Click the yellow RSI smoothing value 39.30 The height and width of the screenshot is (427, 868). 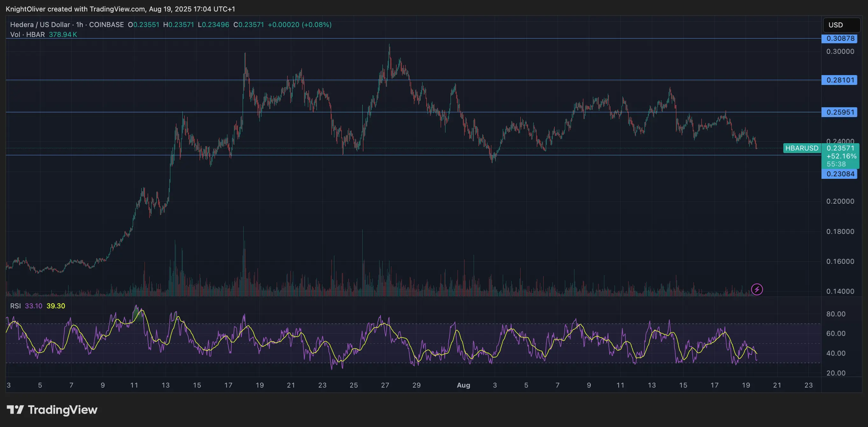(56, 306)
